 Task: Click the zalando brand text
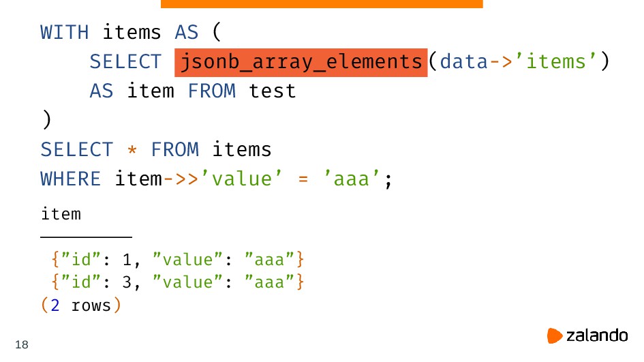click(597, 335)
